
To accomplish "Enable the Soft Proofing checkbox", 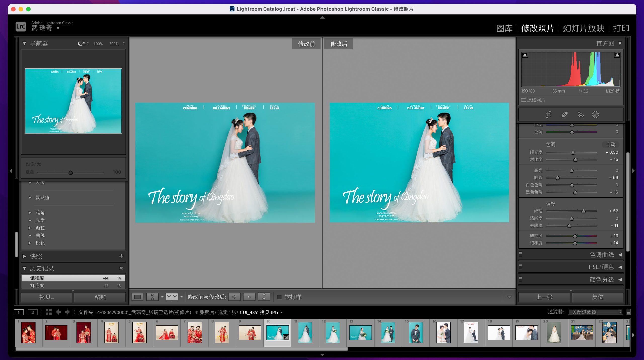I will pyautogui.click(x=279, y=297).
